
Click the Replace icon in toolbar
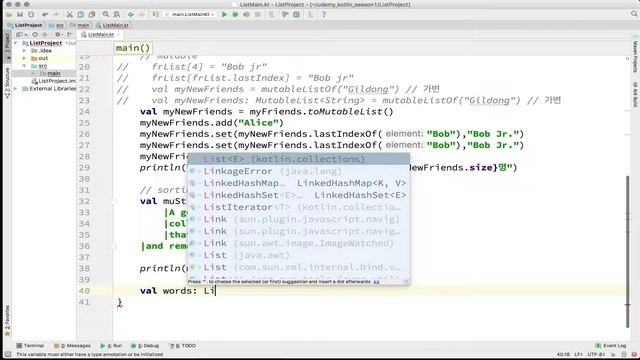(x=117, y=14)
